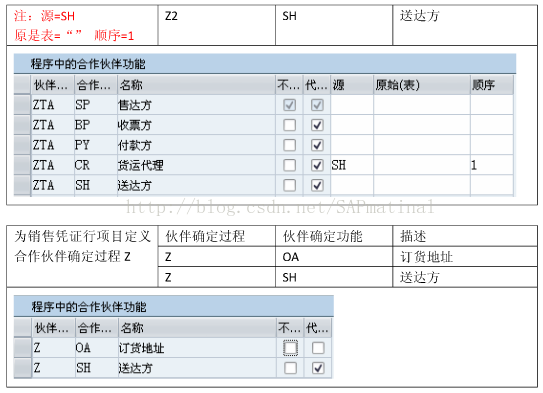Click the sequence value 1 in CR row
This screenshot has height=393, width=543.
(x=492, y=165)
